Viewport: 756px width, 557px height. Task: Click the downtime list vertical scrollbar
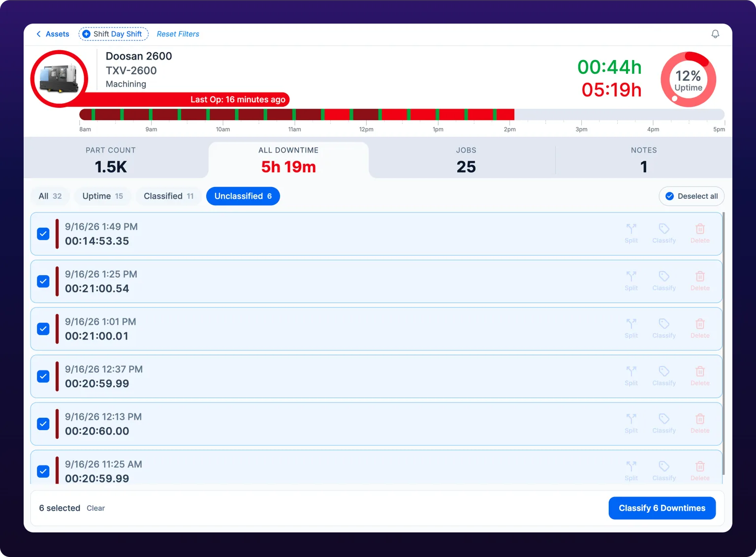coord(724,343)
